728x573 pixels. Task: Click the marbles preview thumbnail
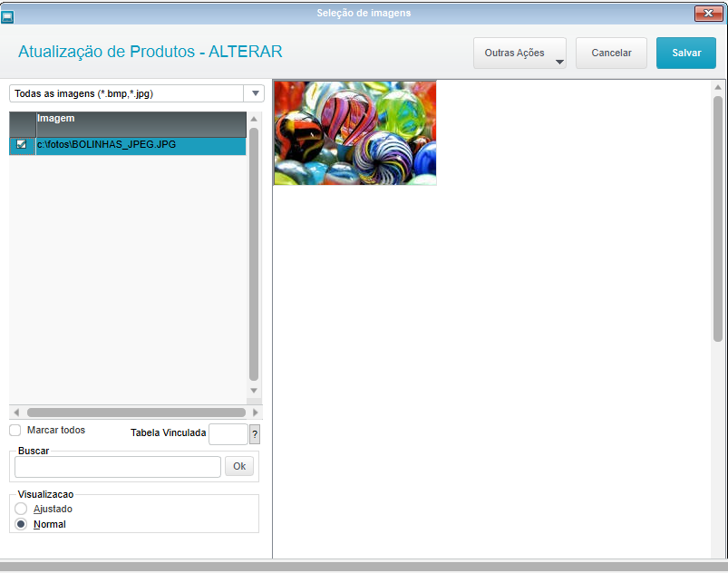coord(355,132)
